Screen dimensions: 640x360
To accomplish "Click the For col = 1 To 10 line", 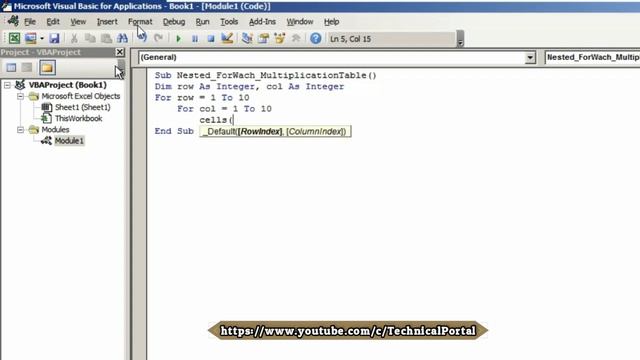I will pyautogui.click(x=224, y=109).
